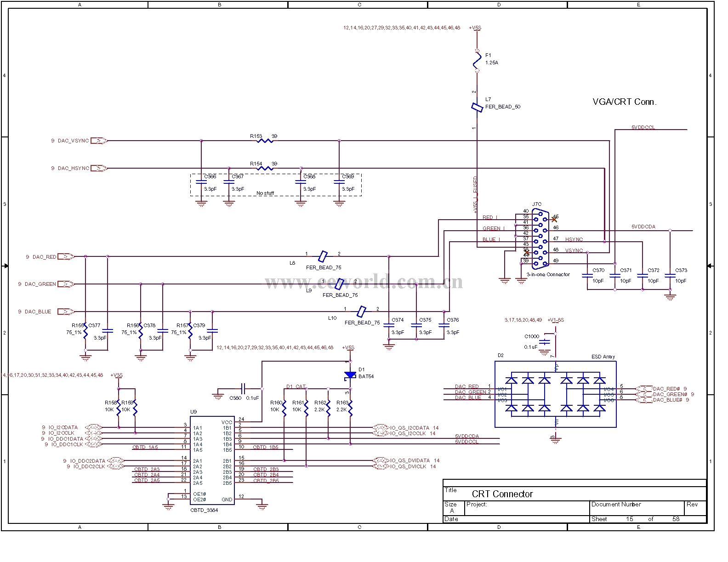Click the DAC_VSYNC input port symbol
This screenshot has width=728, height=562.
(x=99, y=141)
